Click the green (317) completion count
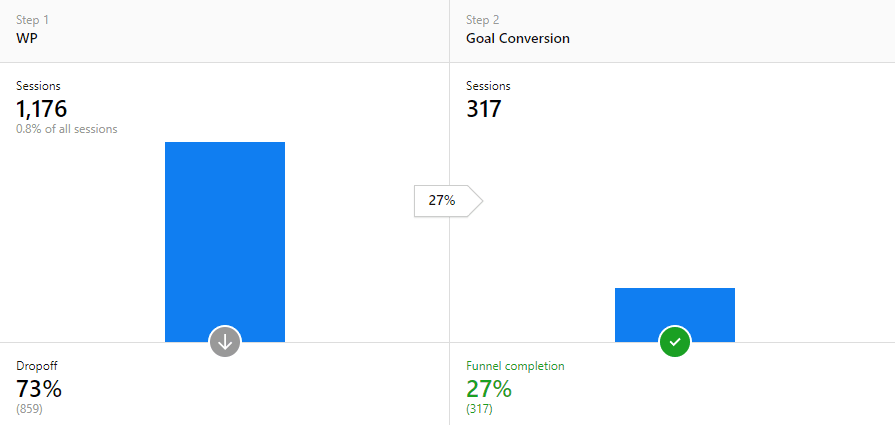895x425 pixels. (x=479, y=408)
